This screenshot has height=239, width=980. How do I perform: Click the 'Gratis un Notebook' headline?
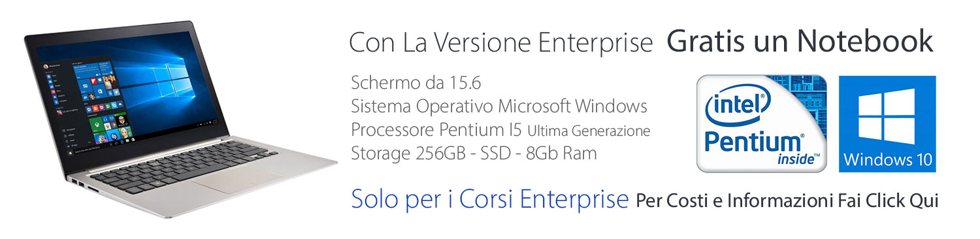tap(800, 41)
